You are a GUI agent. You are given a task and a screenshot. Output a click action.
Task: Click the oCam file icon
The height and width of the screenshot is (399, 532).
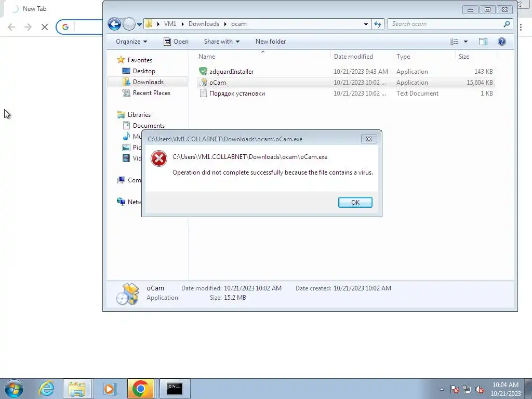pos(203,83)
